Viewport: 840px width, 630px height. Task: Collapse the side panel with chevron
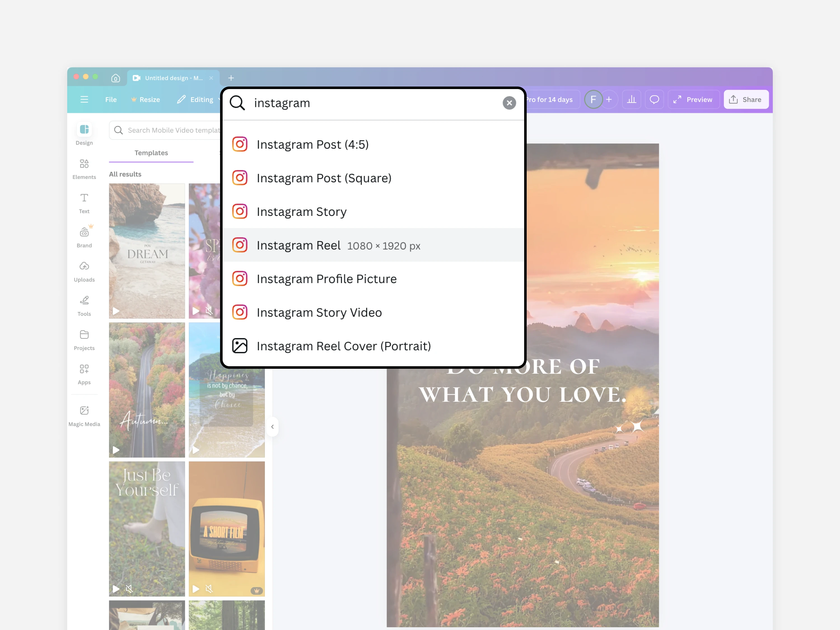pos(272,426)
